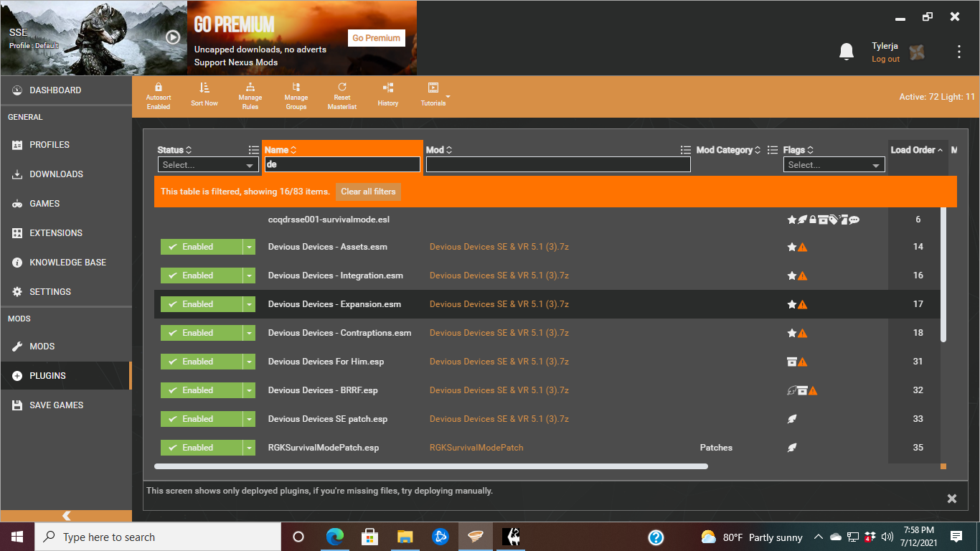Open status dropdown arrow for Assets.esm
This screenshot has width=980, height=551.
(x=250, y=247)
